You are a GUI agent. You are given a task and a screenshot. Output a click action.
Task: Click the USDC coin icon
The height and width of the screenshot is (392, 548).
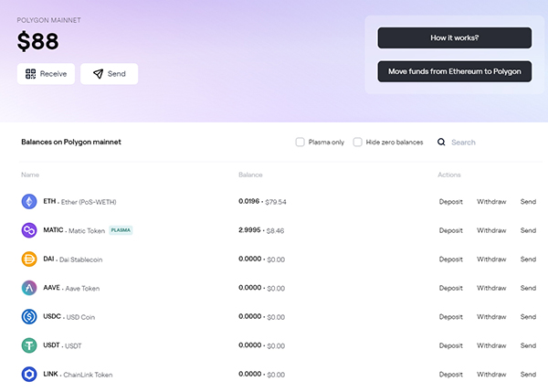click(x=29, y=316)
